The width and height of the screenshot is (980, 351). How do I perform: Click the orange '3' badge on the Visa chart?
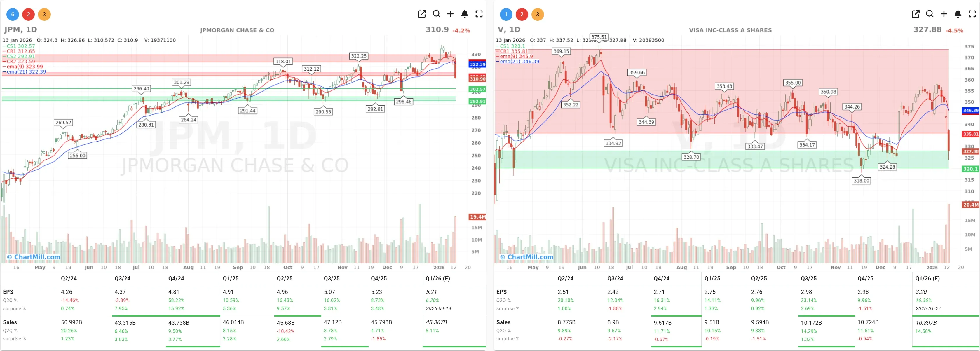pyautogui.click(x=538, y=14)
